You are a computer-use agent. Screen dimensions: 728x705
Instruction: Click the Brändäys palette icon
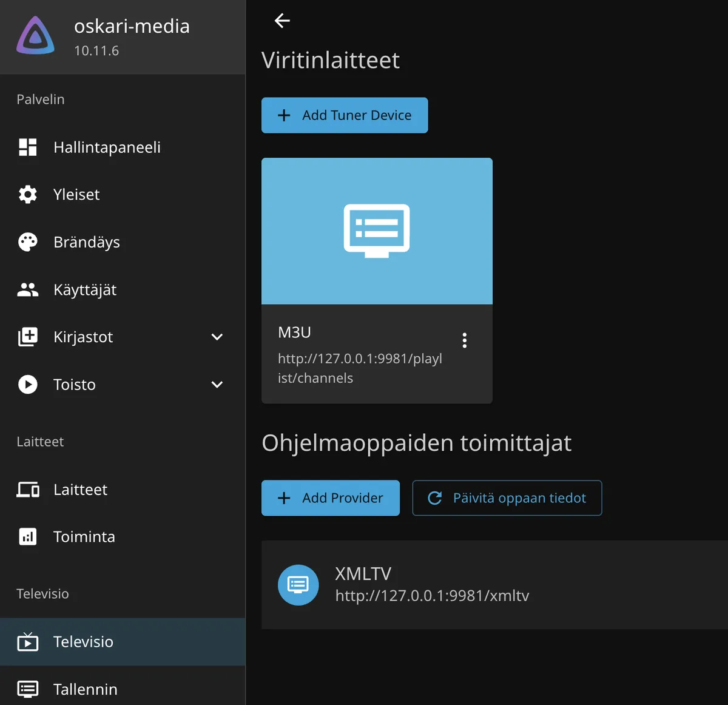pyautogui.click(x=28, y=242)
